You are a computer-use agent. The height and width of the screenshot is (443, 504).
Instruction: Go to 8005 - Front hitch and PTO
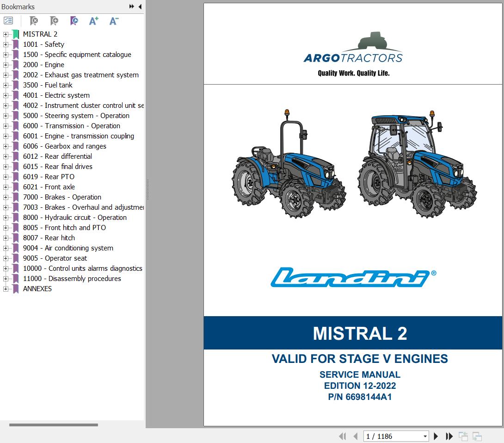(64, 227)
